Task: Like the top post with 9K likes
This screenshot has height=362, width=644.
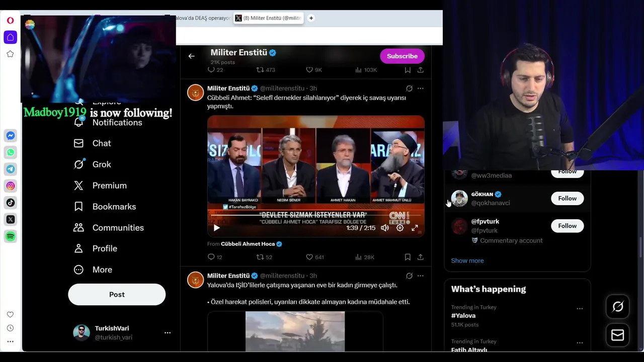Action: (x=314, y=70)
